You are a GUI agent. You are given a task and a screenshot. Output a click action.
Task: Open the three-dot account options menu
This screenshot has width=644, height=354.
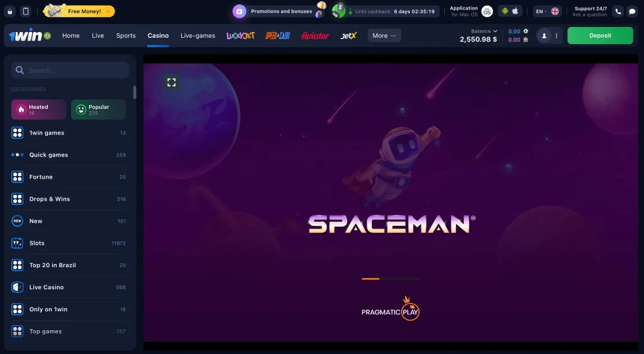557,36
